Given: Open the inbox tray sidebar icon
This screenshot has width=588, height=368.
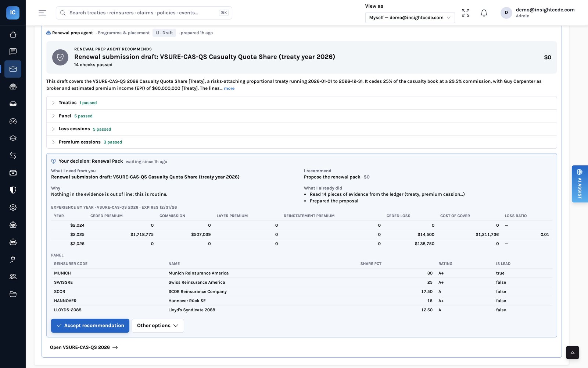Looking at the screenshot, I should tap(13, 104).
